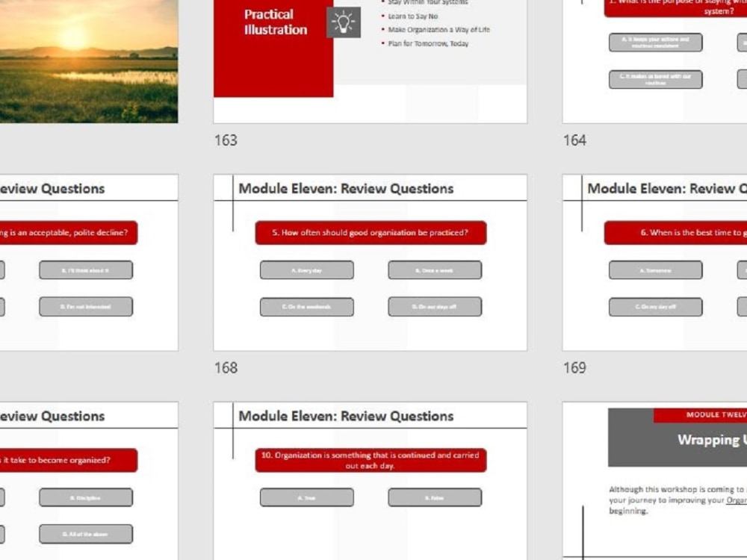Click question 5 red banner
This screenshot has height=560, width=747.
point(371,233)
